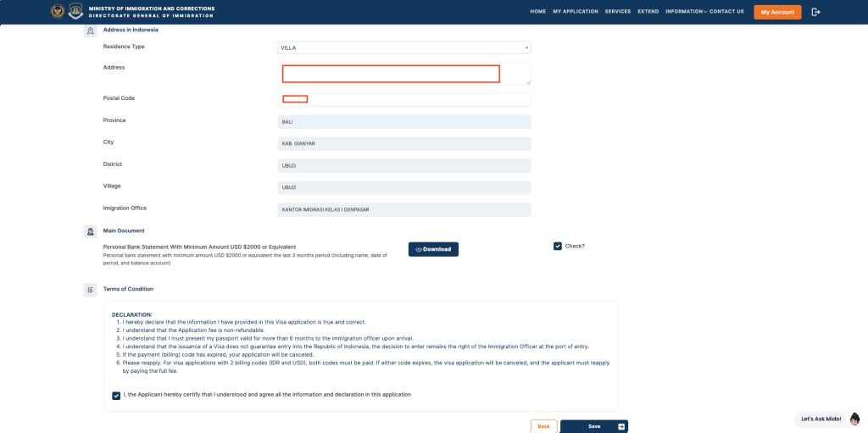Open the My Account button
The height and width of the screenshot is (433, 868).
[x=777, y=12]
